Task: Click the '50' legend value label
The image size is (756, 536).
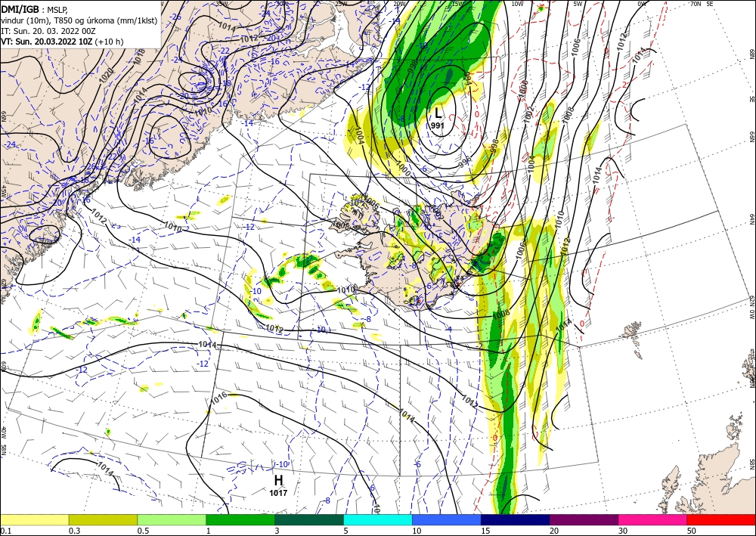Action: point(692,531)
